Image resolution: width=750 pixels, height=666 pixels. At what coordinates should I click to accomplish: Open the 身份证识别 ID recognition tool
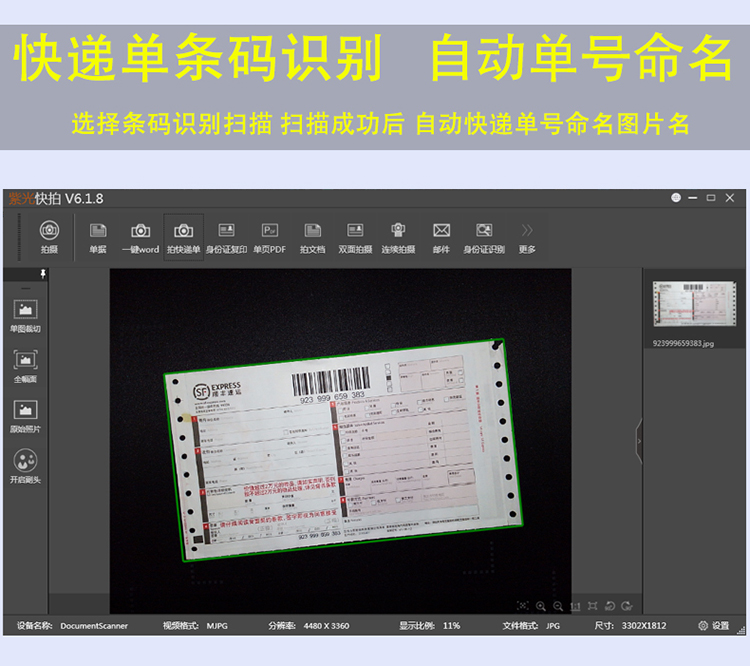point(484,237)
